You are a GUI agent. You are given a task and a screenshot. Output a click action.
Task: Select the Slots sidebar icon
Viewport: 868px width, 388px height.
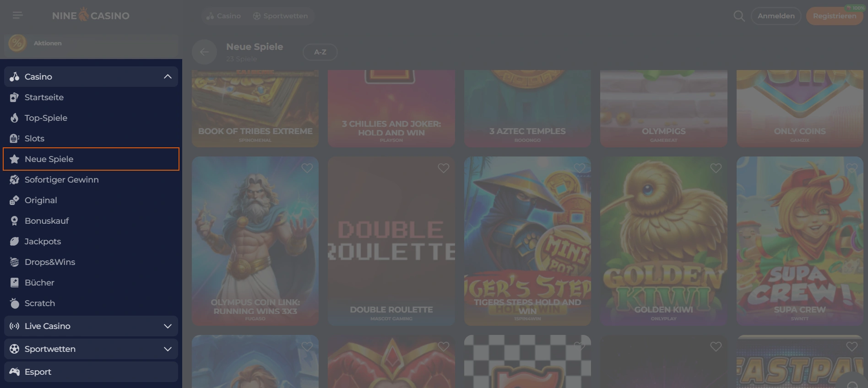(x=15, y=139)
